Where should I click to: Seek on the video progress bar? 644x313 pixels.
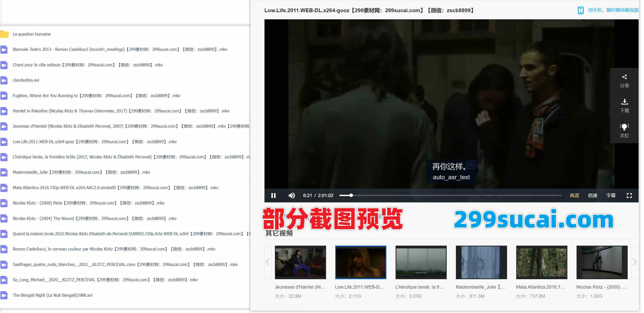pyautogui.click(x=450, y=195)
